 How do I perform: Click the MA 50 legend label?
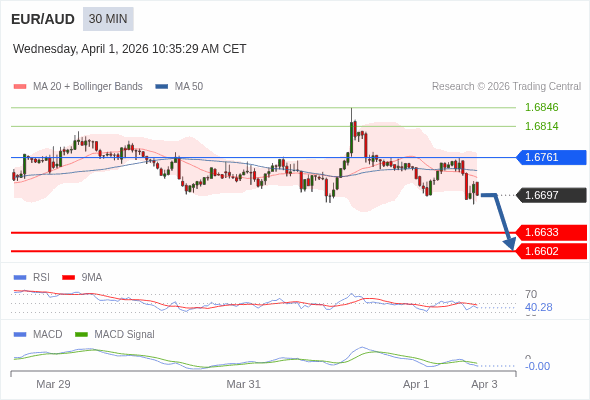point(189,87)
